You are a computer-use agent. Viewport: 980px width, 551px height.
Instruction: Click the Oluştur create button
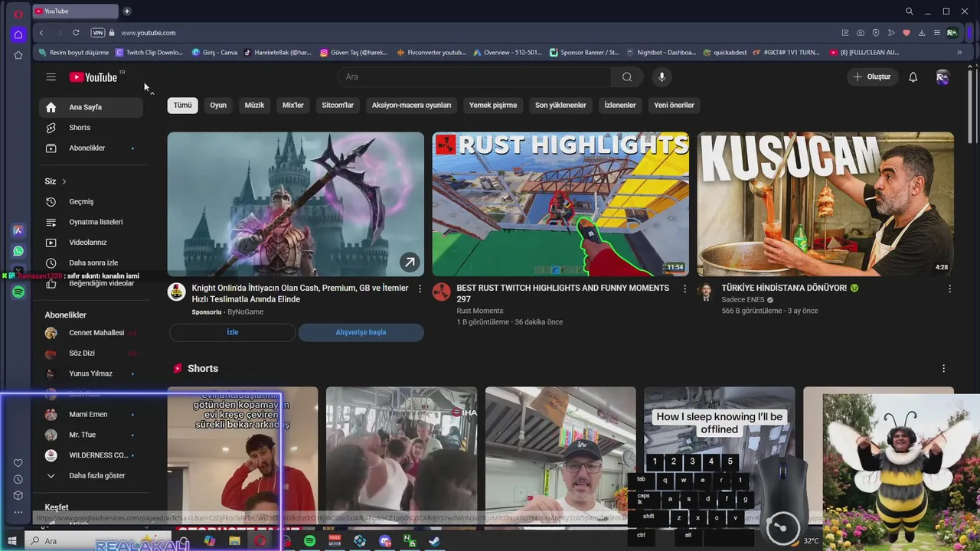tap(872, 77)
